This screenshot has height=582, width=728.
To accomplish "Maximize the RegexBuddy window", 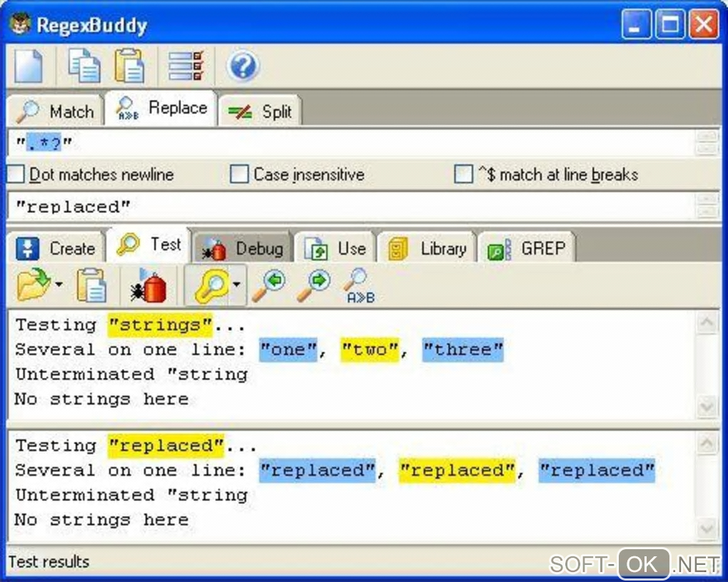I will coord(670,24).
